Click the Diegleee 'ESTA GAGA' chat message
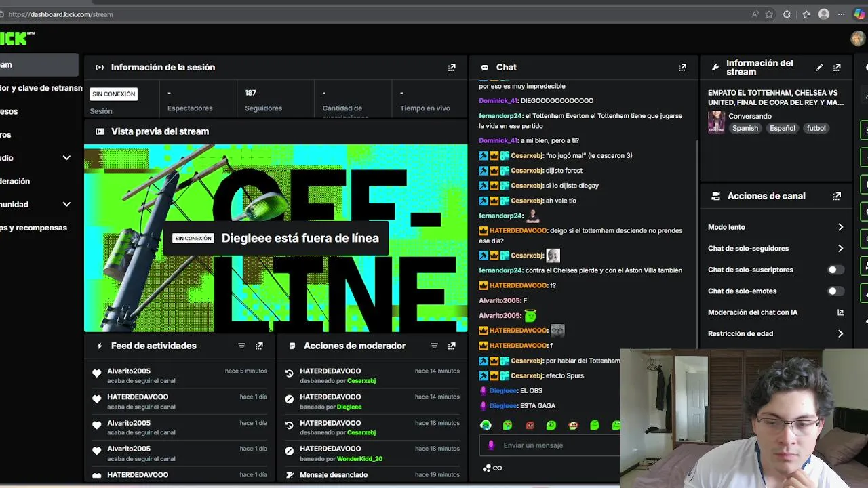Screen dimensions: 868x488 (518, 406)
